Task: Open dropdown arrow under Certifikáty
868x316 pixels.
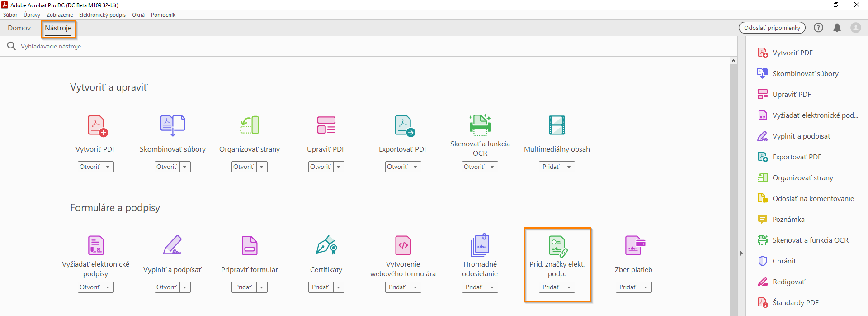Action: [339, 287]
